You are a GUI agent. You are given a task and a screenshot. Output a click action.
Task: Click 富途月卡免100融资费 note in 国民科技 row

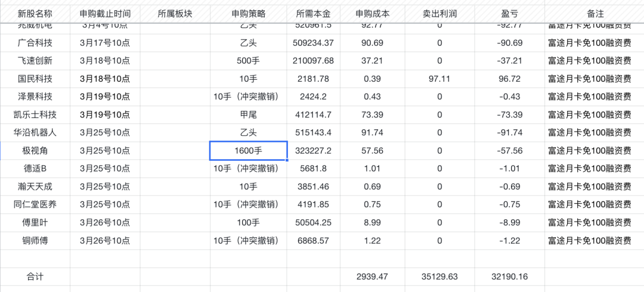pos(595,79)
